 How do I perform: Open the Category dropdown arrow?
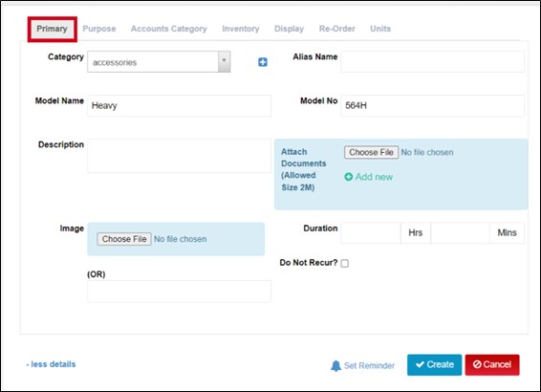click(x=224, y=62)
